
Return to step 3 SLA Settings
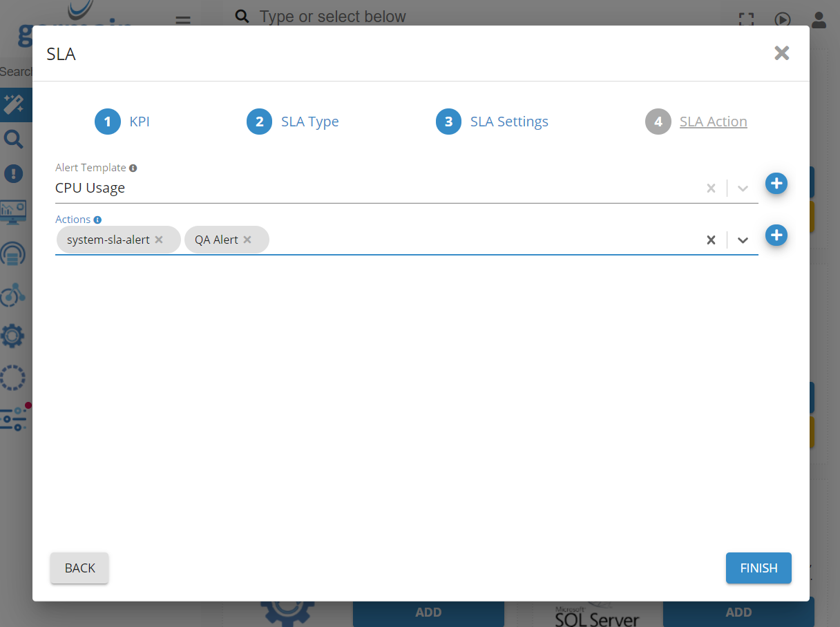click(x=492, y=122)
